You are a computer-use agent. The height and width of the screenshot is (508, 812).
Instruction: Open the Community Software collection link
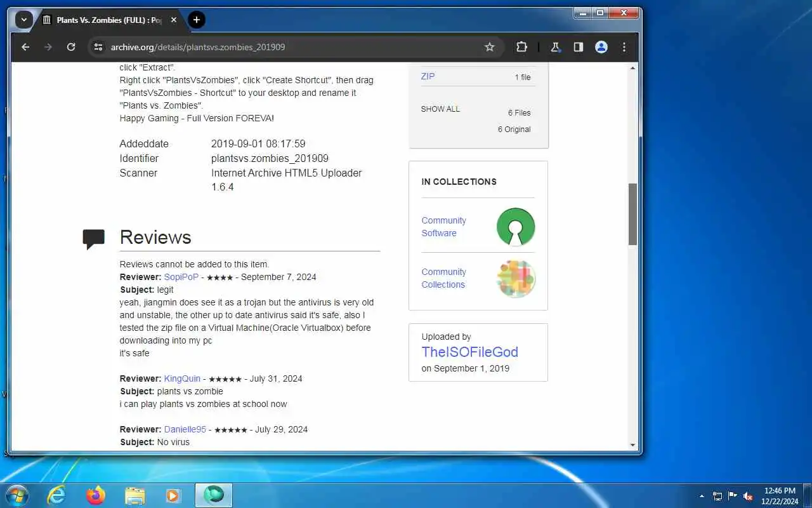[x=443, y=227]
